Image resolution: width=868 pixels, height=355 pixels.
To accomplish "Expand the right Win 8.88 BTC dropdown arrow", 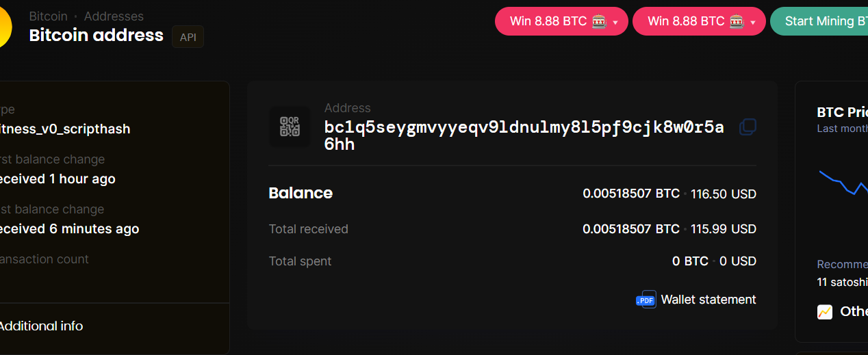I will point(753,23).
